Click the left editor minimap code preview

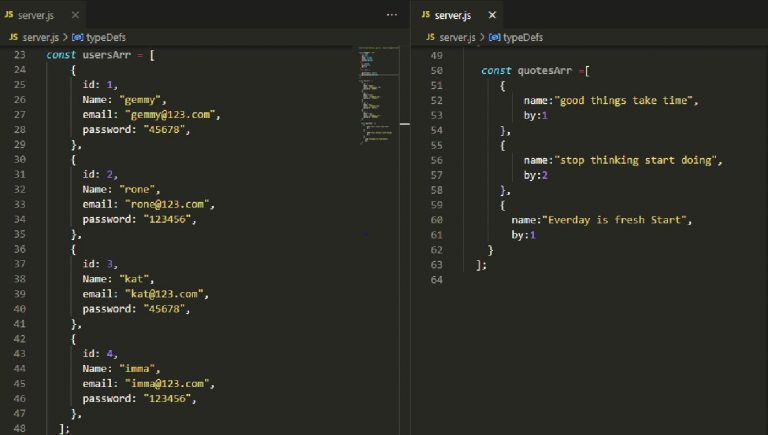[376, 90]
